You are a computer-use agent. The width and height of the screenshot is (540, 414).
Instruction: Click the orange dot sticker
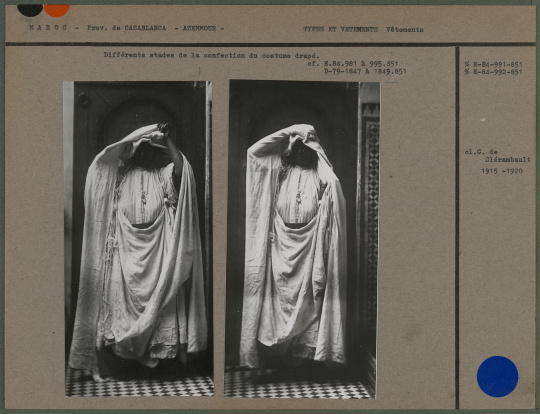[57, 10]
